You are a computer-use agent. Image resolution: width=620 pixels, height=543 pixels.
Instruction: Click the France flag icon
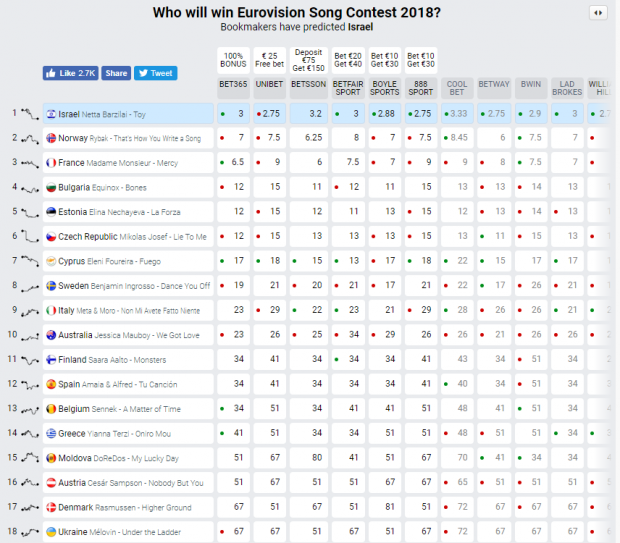51,163
